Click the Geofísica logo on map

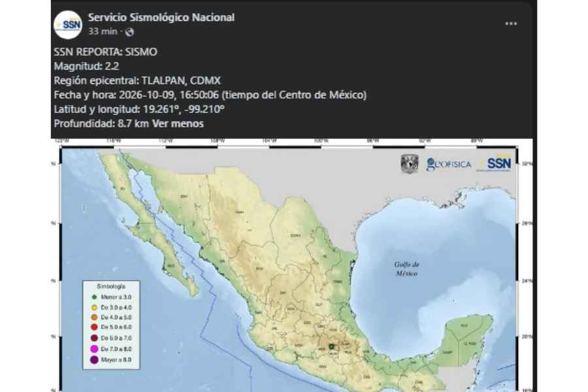tap(449, 164)
